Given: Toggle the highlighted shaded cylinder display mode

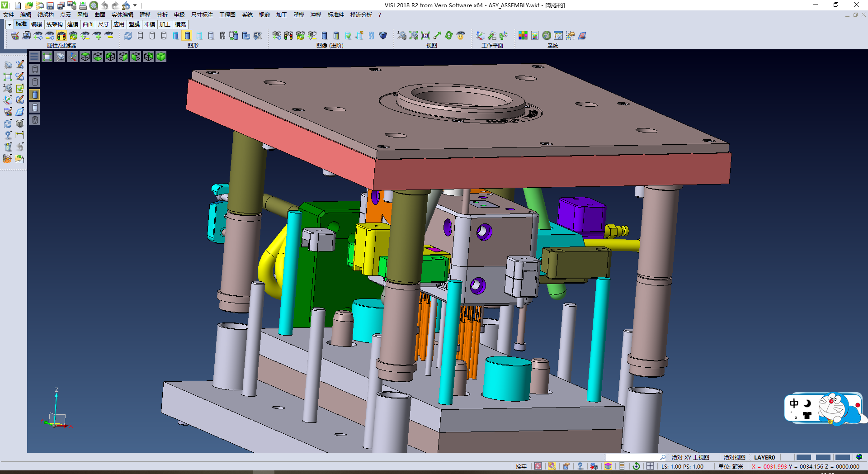Looking at the screenshot, I should [187, 36].
